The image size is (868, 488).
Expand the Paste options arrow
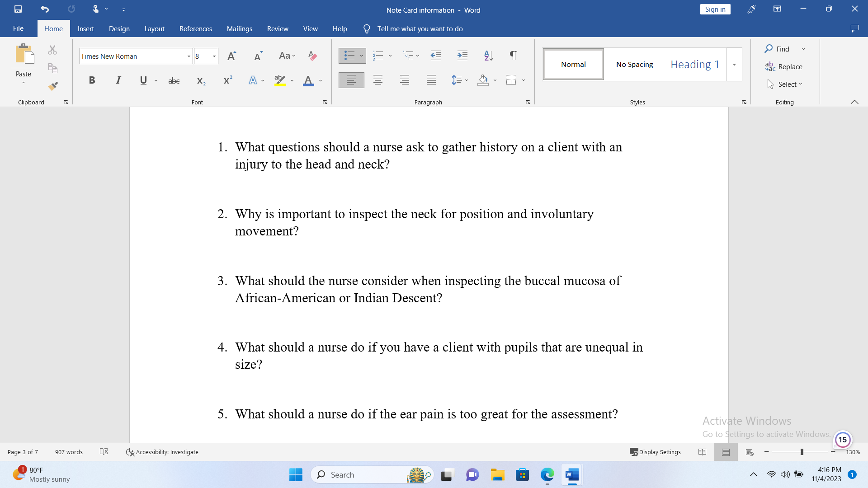pyautogui.click(x=24, y=83)
